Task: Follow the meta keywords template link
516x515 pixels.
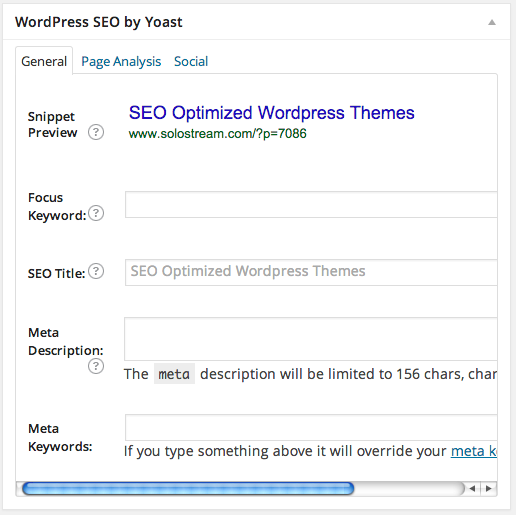Action: [x=474, y=451]
